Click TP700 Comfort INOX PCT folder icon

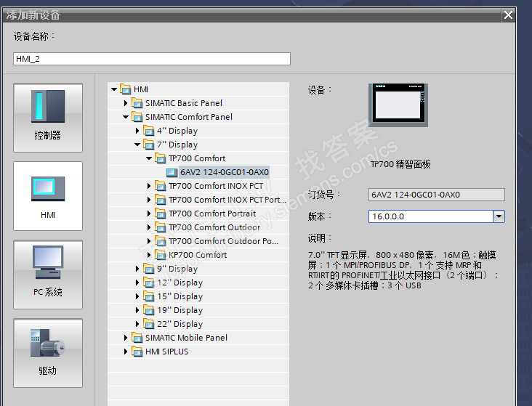[161, 186]
